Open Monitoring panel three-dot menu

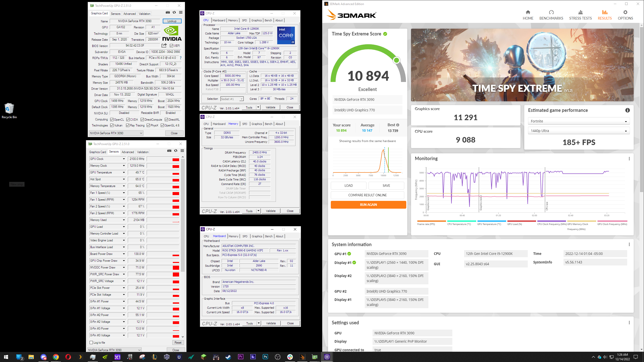[x=629, y=159]
